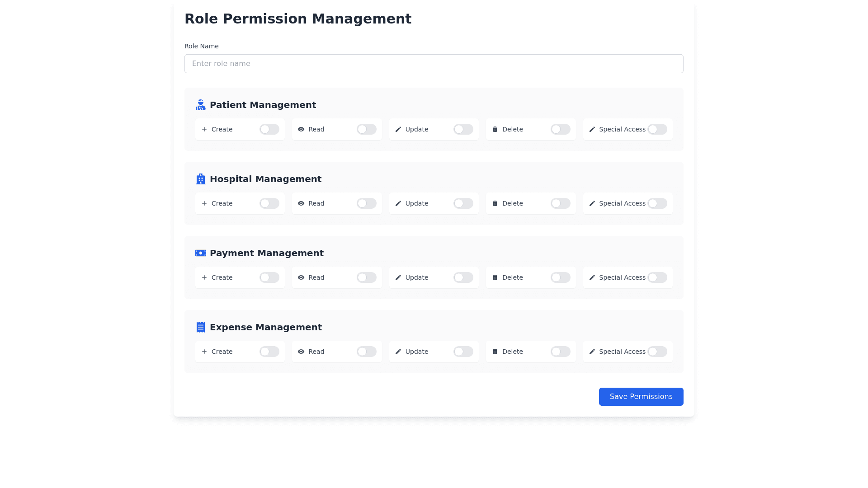The height and width of the screenshot is (488, 868).
Task: Click the Payment Management money icon
Action: click(200, 253)
